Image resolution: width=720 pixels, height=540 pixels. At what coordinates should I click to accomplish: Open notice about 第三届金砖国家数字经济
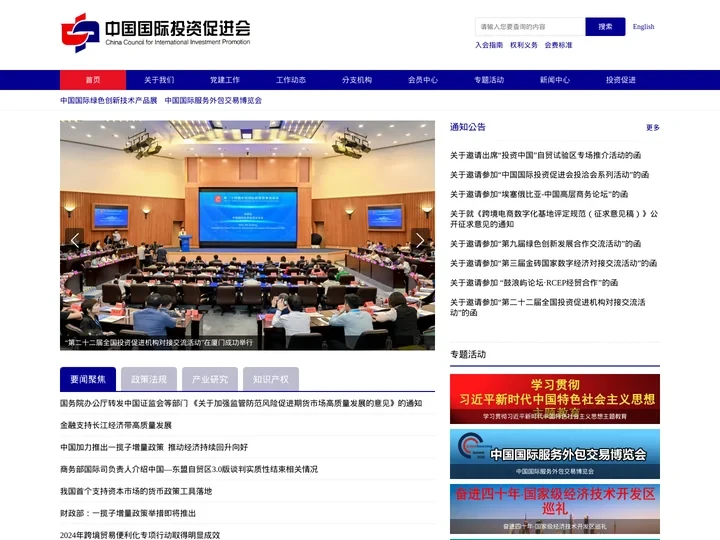(x=553, y=263)
